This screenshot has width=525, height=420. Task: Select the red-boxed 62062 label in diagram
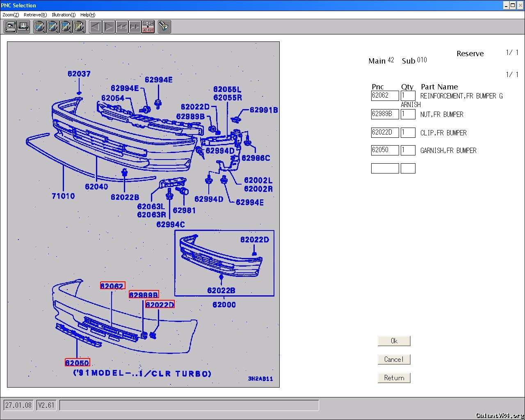point(112,286)
